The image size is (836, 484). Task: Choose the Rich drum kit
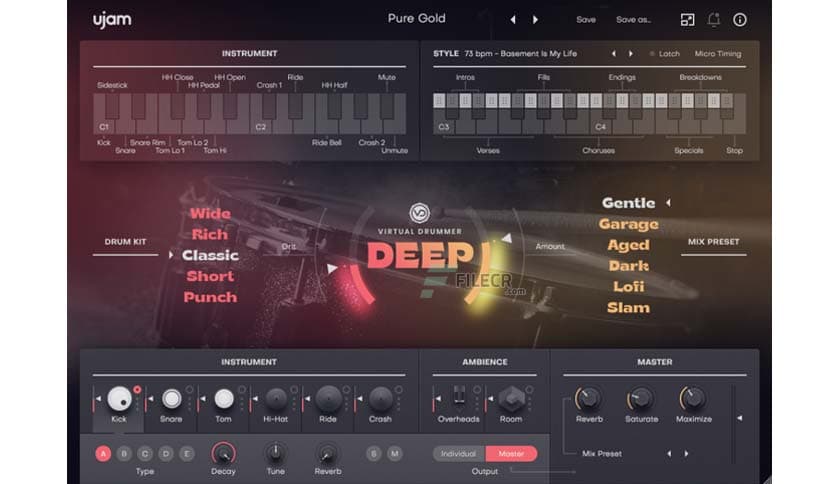pyautogui.click(x=210, y=235)
